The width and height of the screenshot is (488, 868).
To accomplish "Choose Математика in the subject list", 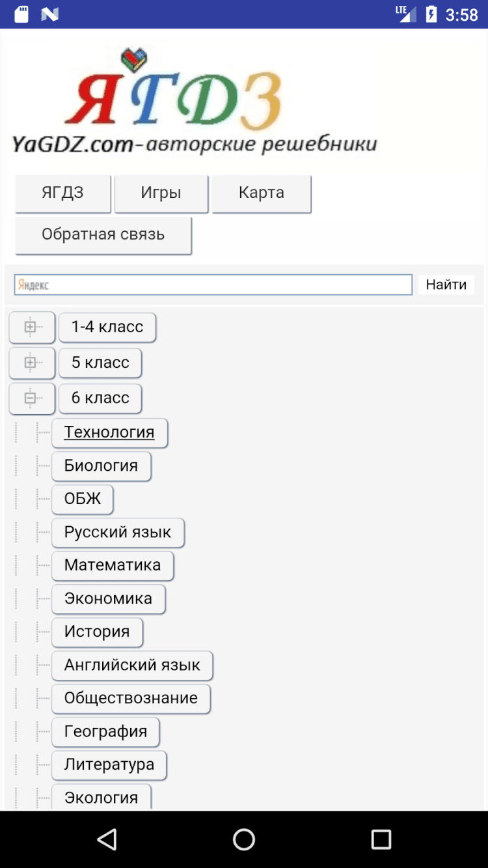I will (113, 565).
